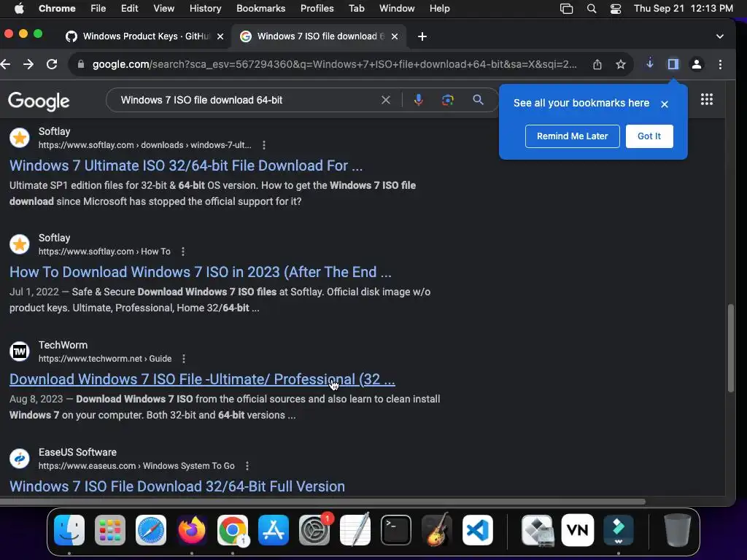Viewport: 747px width, 560px height.
Task: Dismiss bookmarks tooltip with X
Action: click(665, 104)
